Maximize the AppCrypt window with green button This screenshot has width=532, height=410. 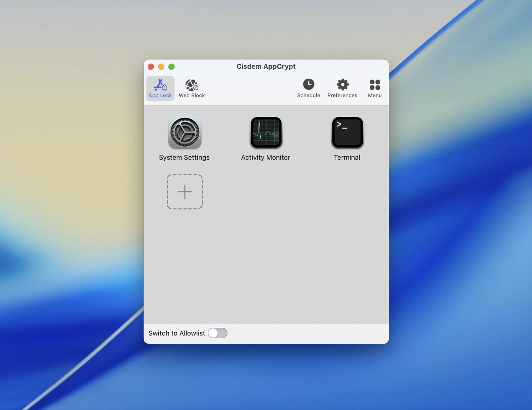click(x=171, y=67)
